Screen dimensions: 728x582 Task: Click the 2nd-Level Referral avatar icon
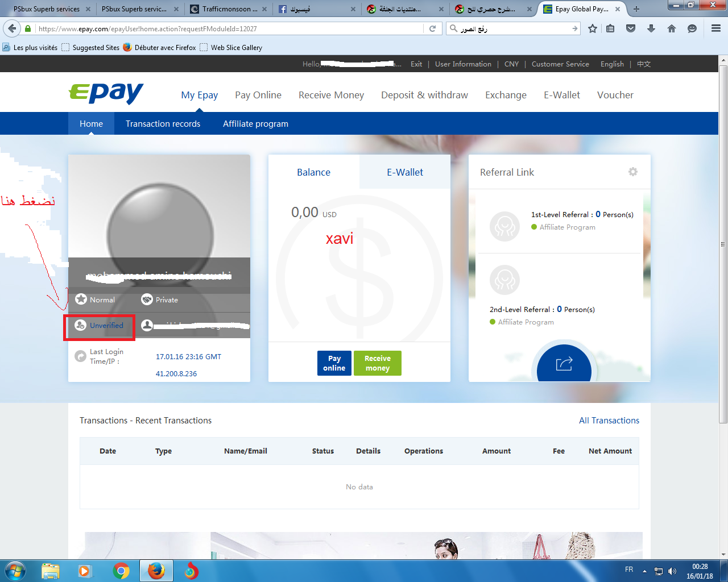[x=504, y=280]
